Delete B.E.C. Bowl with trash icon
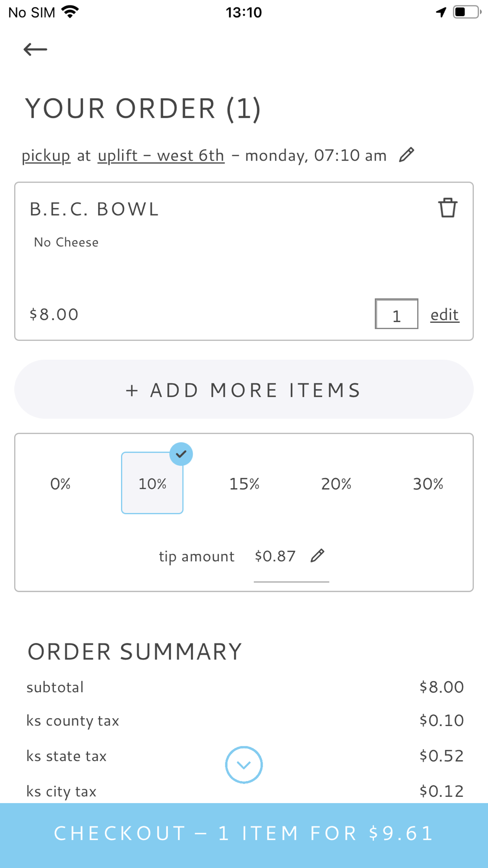This screenshot has width=488, height=868. pos(447,208)
